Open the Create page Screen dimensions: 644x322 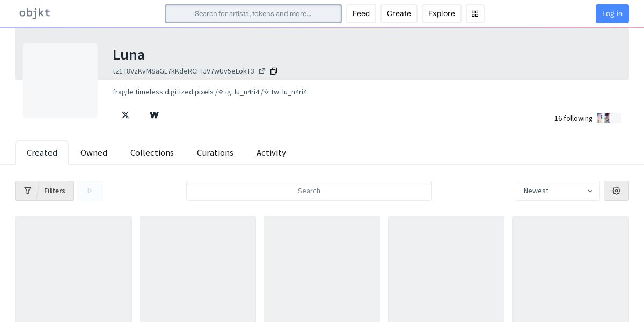(x=399, y=14)
